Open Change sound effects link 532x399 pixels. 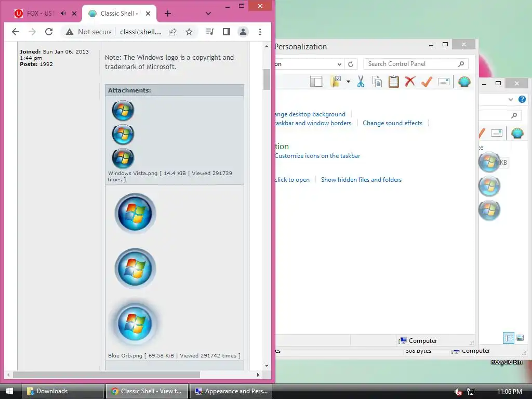pos(393,123)
